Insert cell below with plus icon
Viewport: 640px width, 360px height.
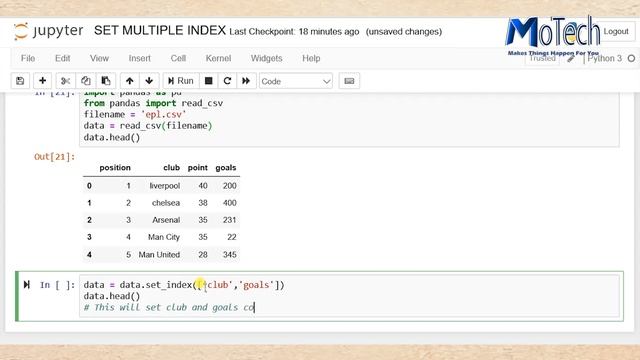(42, 81)
